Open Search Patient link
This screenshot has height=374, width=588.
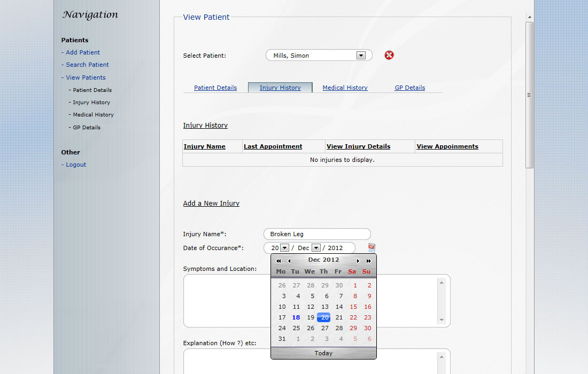point(87,65)
